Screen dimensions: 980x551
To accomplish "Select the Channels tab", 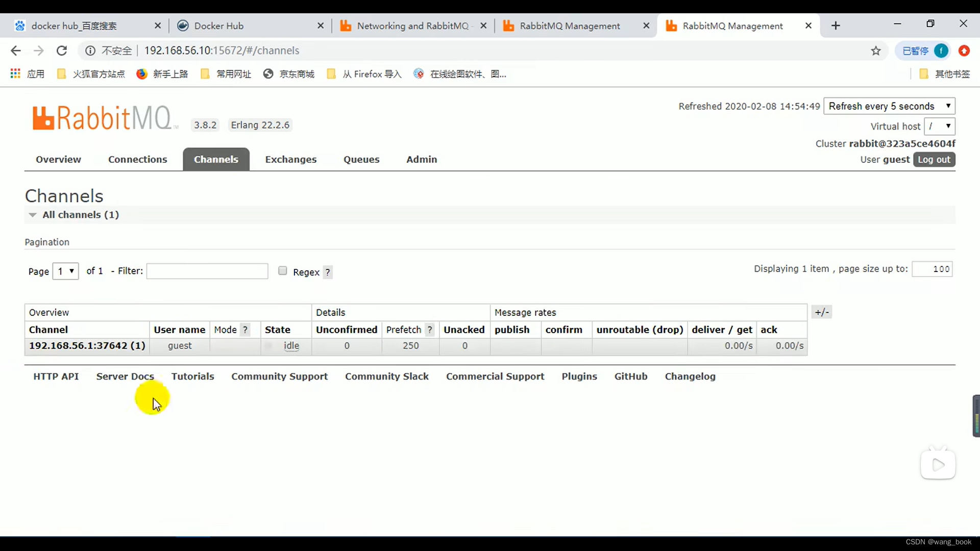I will click(216, 159).
